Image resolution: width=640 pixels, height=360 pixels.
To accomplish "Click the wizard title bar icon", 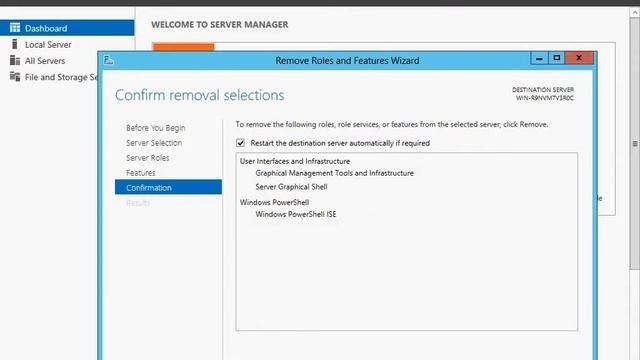I will click(109, 60).
